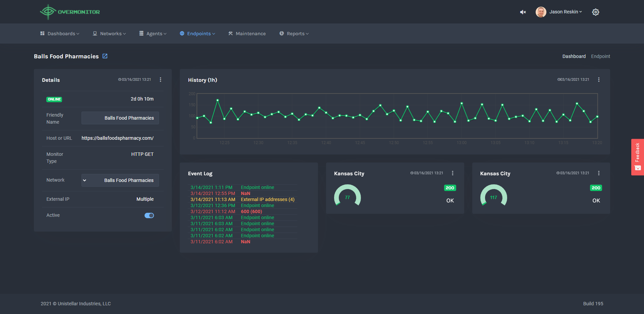Click the Endpoints globe icon

(181, 33)
